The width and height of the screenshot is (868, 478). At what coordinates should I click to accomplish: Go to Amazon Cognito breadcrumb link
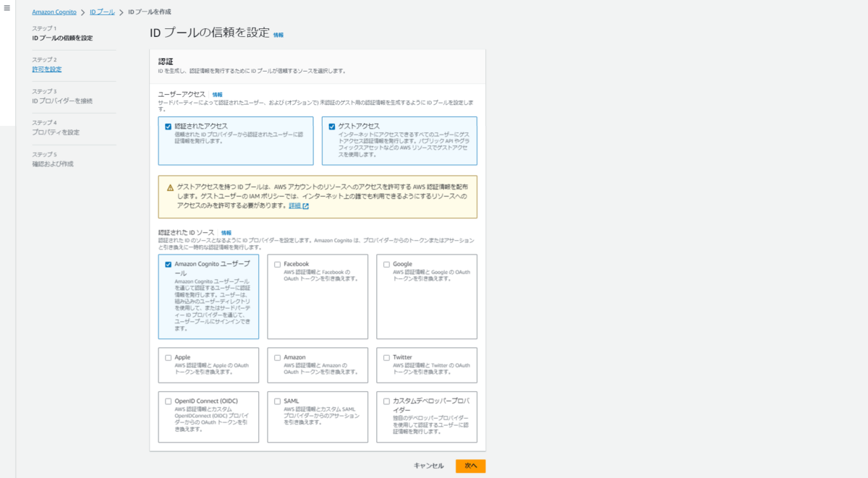click(54, 12)
